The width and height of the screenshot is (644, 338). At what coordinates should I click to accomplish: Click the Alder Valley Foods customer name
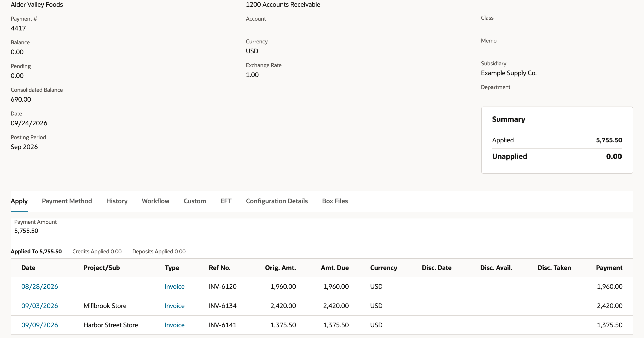pyautogui.click(x=37, y=4)
